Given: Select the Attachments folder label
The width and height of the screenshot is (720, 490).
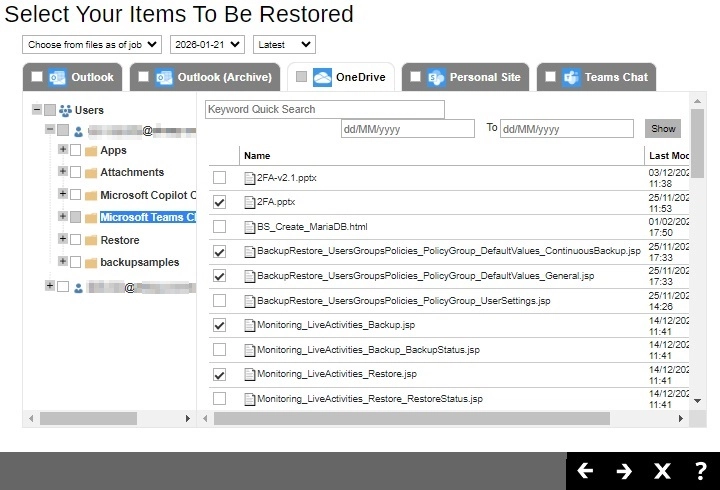Looking at the screenshot, I should tap(132, 172).
